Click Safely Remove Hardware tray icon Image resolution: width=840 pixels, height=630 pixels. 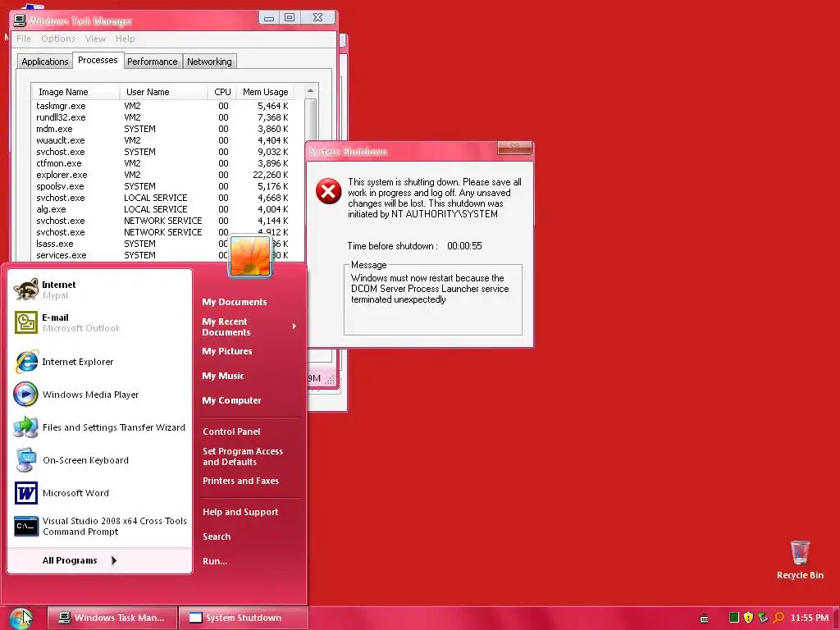click(x=764, y=618)
